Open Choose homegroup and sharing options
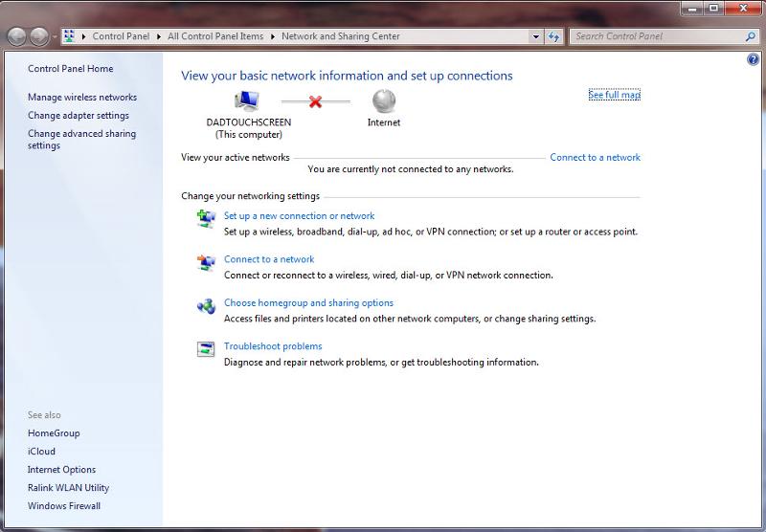The image size is (766, 532). pyautogui.click(x=308, y=302)
